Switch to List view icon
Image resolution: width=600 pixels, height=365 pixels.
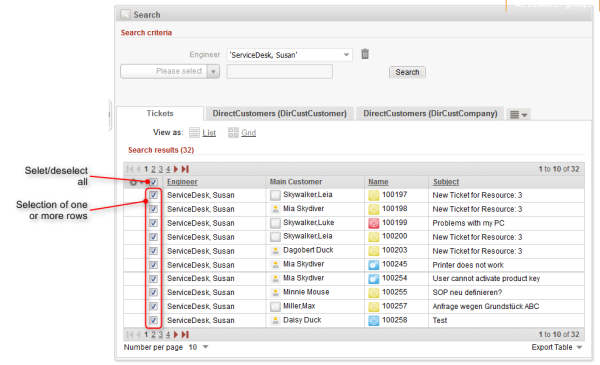click(194, 132)
